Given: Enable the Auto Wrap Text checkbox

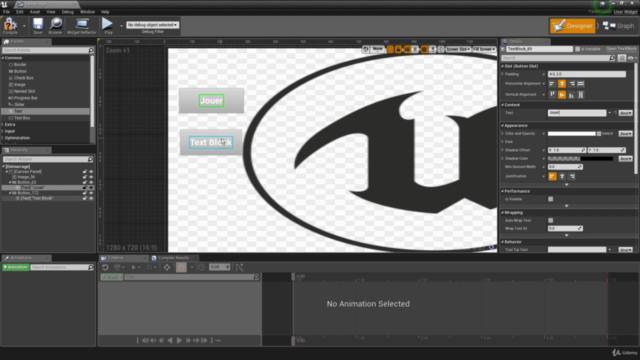Looking at the screenshot, I should point(551,220).
